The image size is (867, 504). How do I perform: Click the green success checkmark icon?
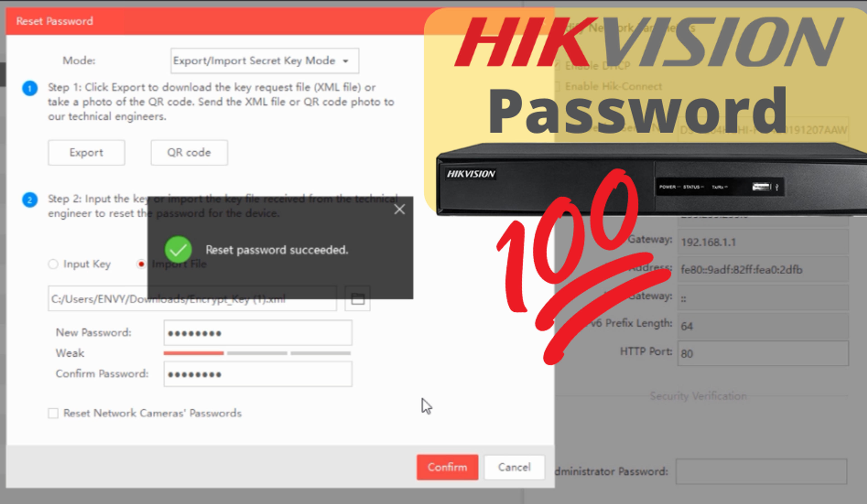(x=178, y=250)
